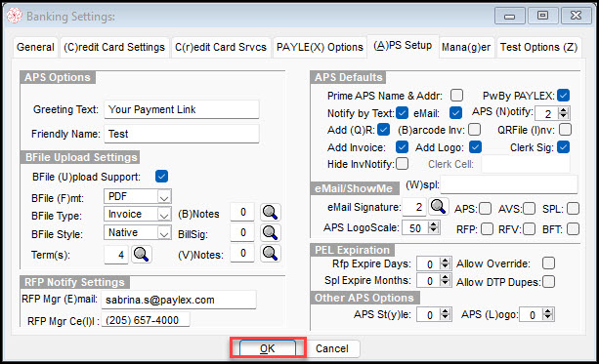The width and height of the screenshot is (599, 364).
Task: Open the Mana(g)er tab
Action: coord(466,47)
